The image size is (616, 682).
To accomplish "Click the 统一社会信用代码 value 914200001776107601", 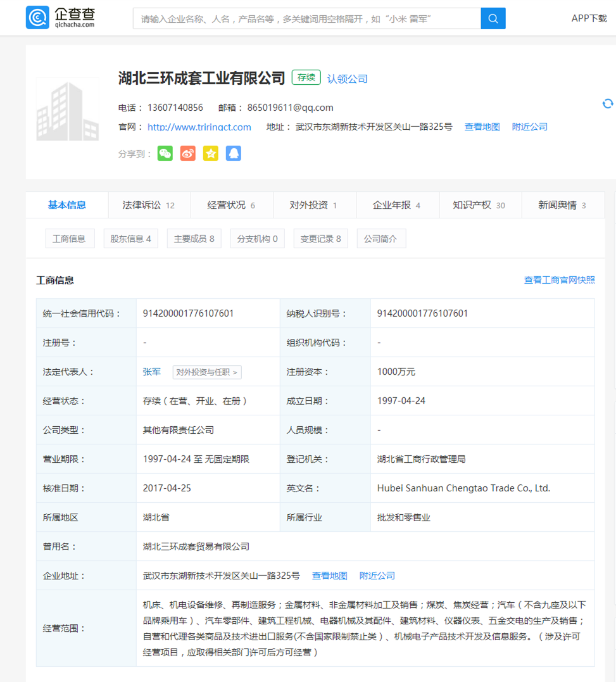I will pyautogui.click(x=188, y=313).
